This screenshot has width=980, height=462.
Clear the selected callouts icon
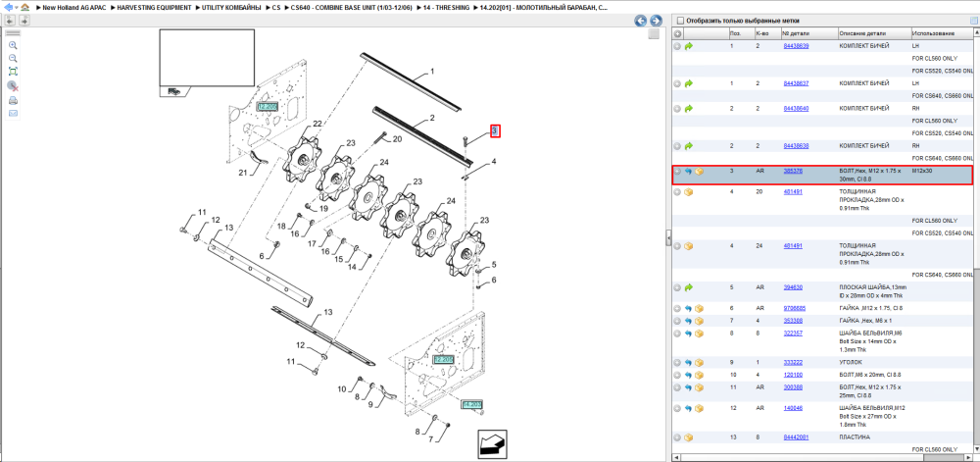(13, 85)
